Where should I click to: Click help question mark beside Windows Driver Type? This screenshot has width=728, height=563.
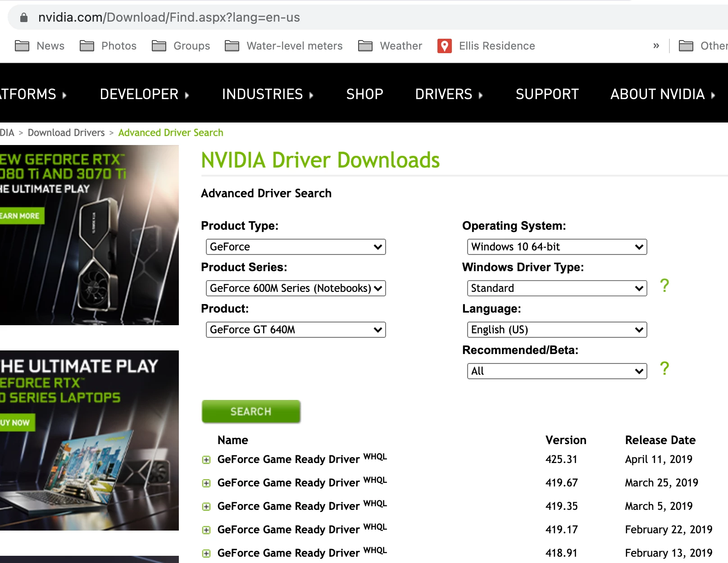[664, 286]
